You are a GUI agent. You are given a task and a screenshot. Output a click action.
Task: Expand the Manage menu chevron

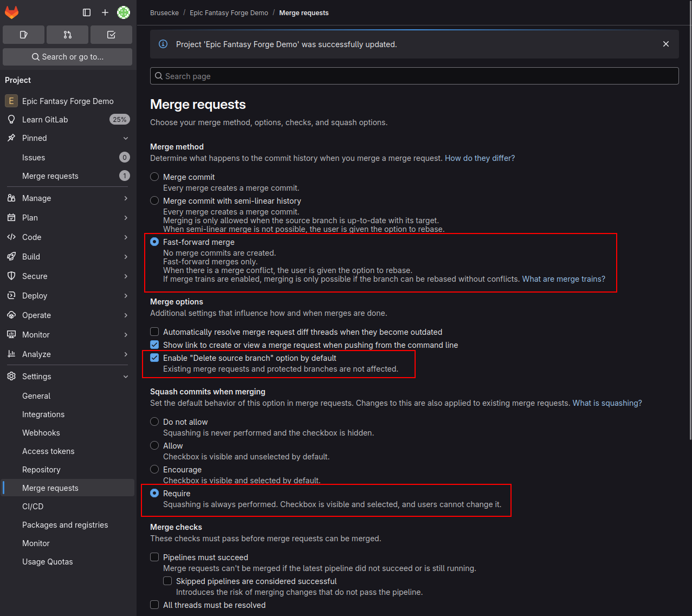click(126, 198)
